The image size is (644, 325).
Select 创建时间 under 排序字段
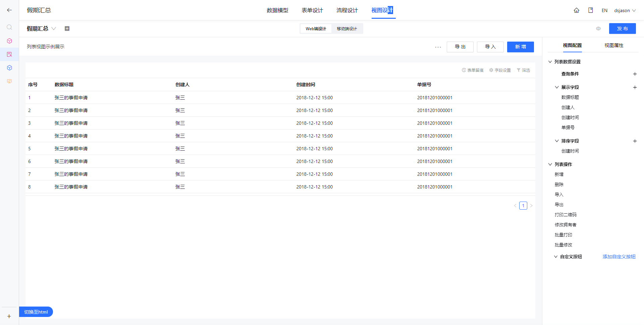[570, 151]
